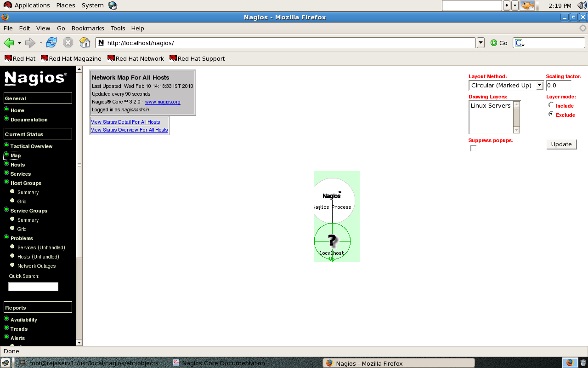588x368 pixels.
Task: Click the Google search engine icon
Action: tap(520, 43)
